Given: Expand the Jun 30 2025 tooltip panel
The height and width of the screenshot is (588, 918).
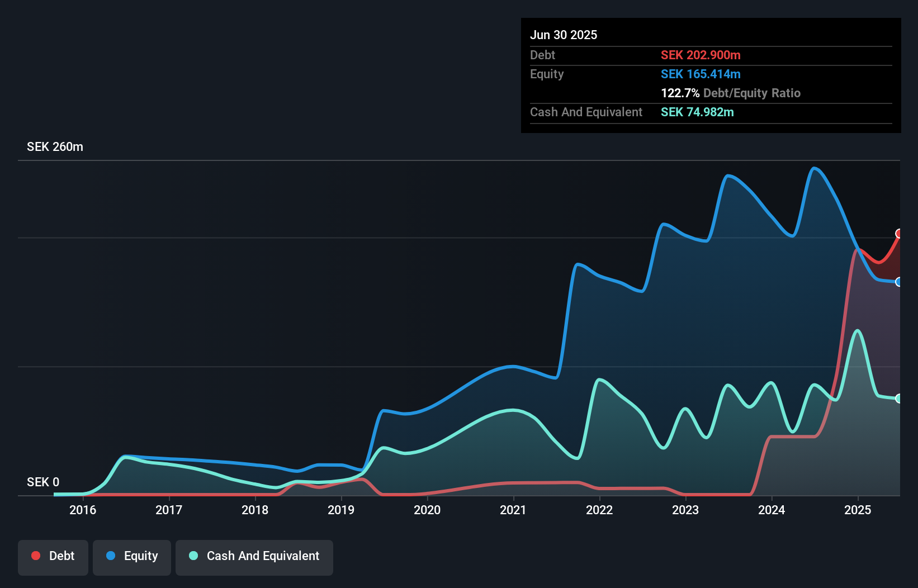Looking at the screenshot, I should 564,35.
